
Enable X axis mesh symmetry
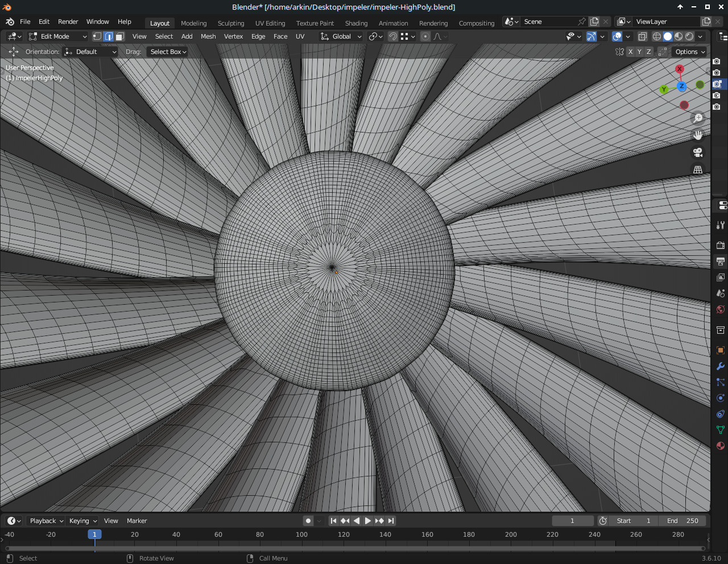(630, 52)
